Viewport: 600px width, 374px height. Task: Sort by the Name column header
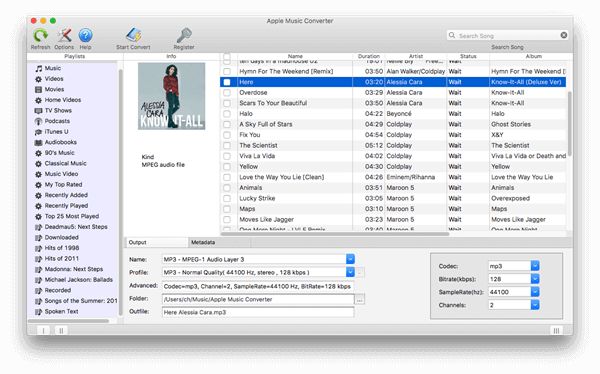pos(295,56)
